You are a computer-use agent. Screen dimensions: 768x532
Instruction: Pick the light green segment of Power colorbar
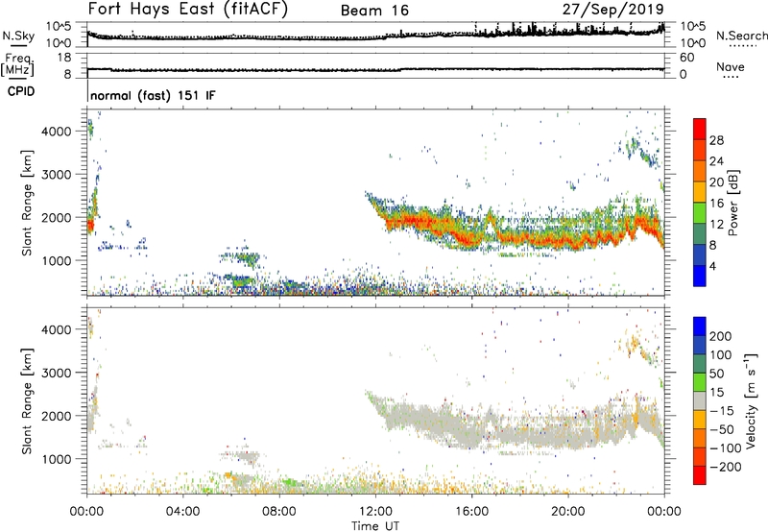tap(700, 213)
